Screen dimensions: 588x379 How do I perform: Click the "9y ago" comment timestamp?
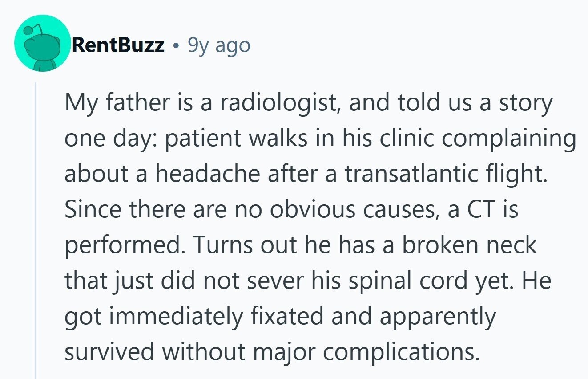(219, 45)
